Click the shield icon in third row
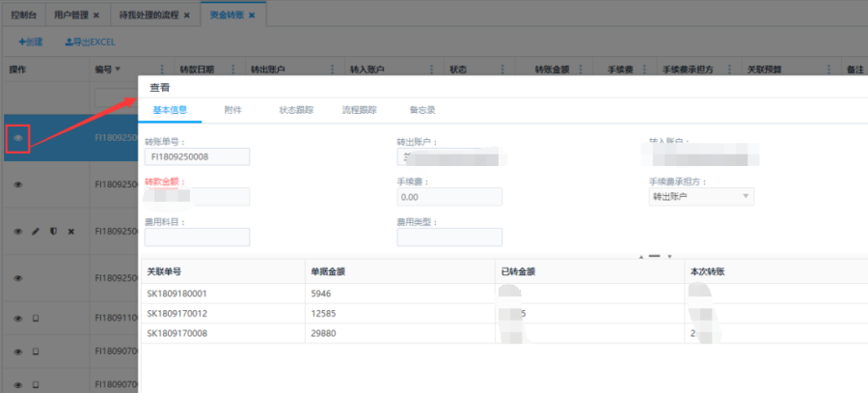Image resolution: width=868 pixels, height=393 pixels. click(53, 232)
